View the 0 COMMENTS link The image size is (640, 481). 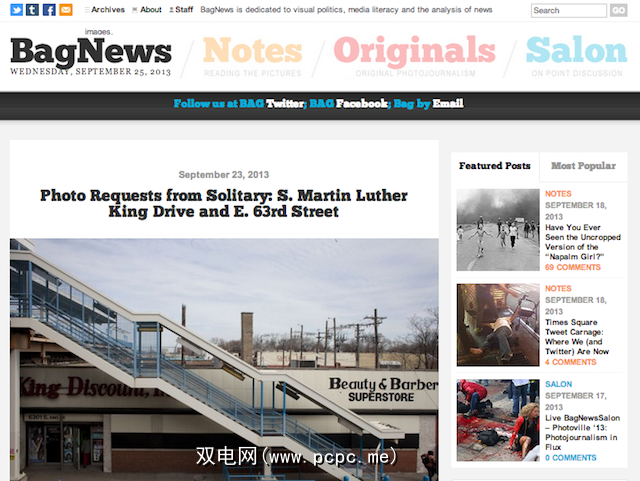571,458
